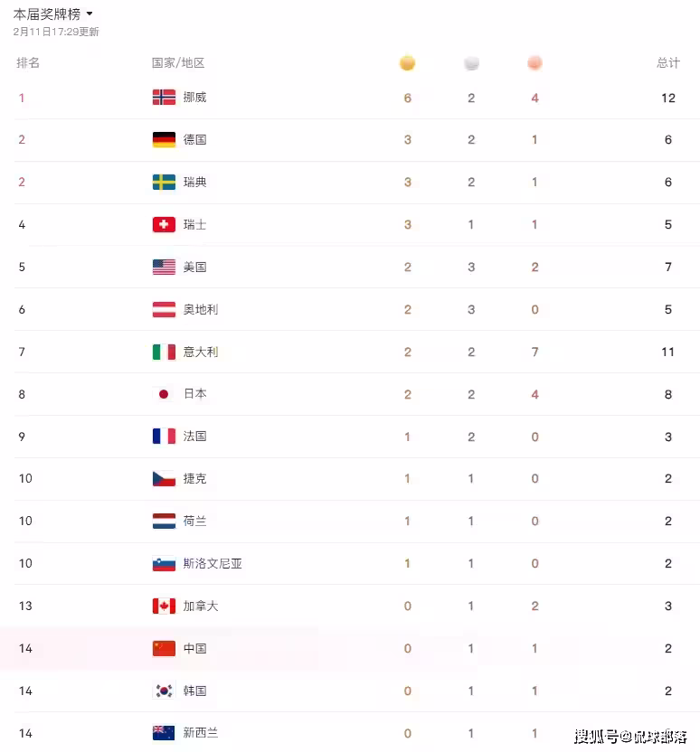Open the 本届奖牌榜 dropdown arrow
700x752 pixels.
90,14
